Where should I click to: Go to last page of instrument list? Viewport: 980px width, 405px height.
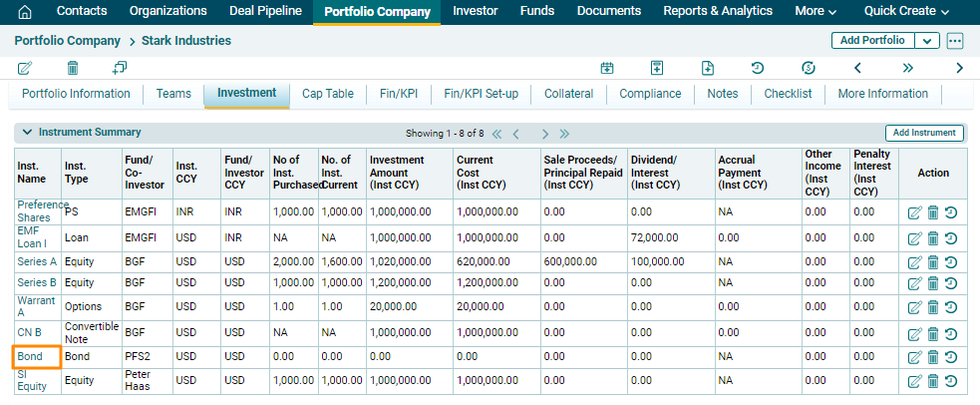coord(564,134)
